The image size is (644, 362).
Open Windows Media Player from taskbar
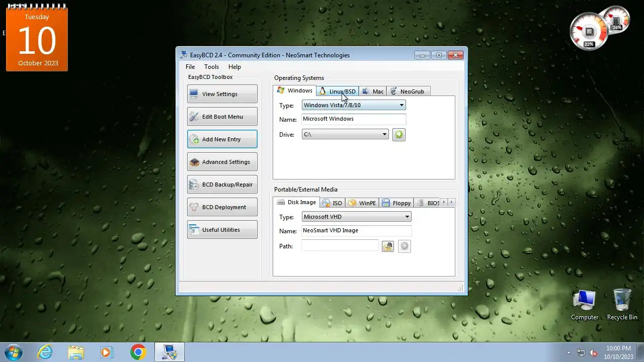coord(106,352)
